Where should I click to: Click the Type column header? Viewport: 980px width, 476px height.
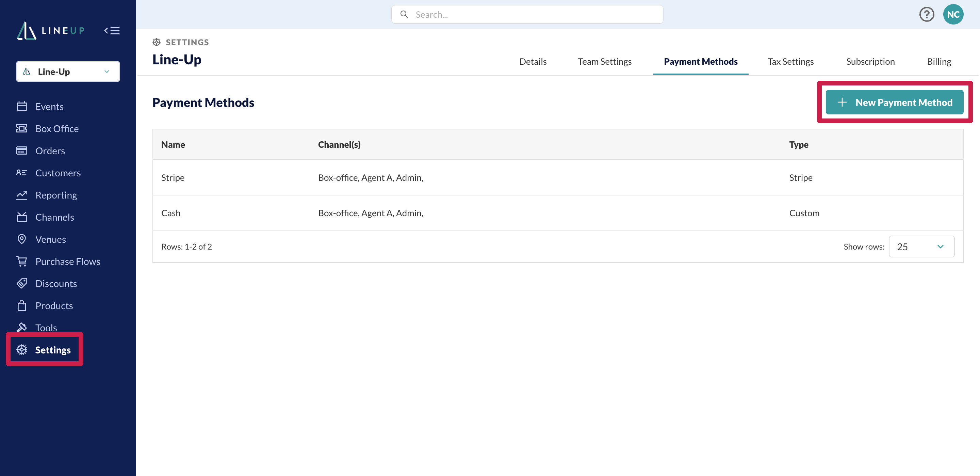click(798, 144)
